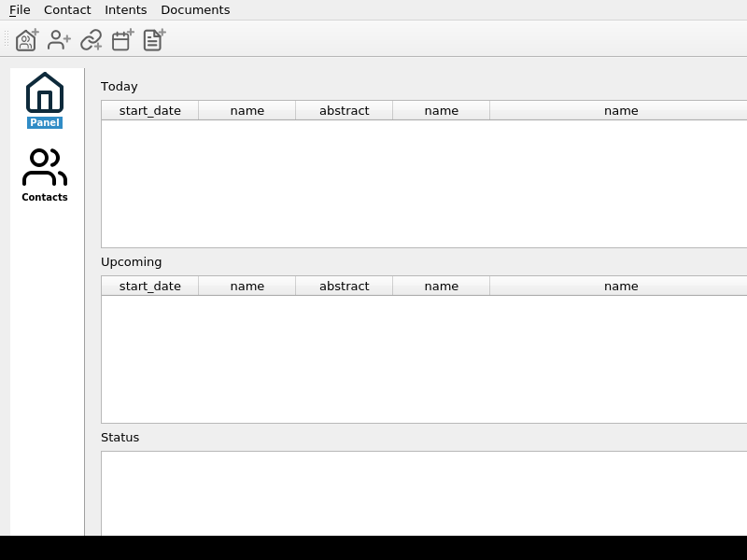747x560 pixels.
Task: Click the add contact person icon
Action: click(x=59, y=40)
